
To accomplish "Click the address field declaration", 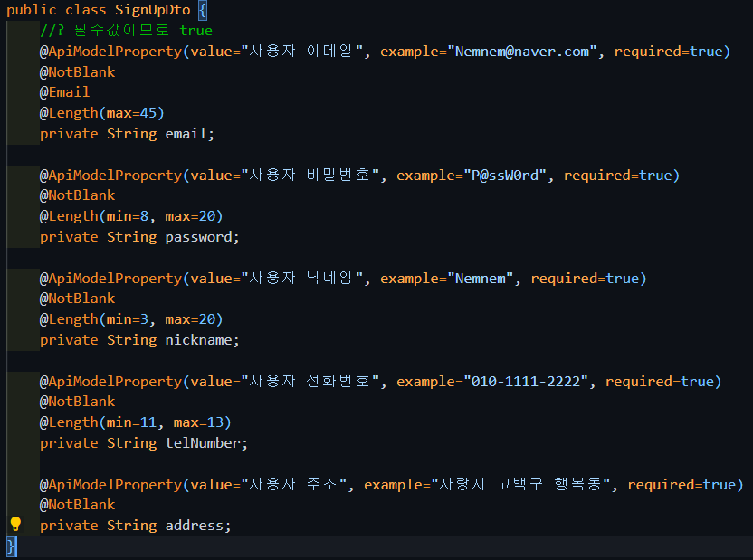I will (136, 526).
